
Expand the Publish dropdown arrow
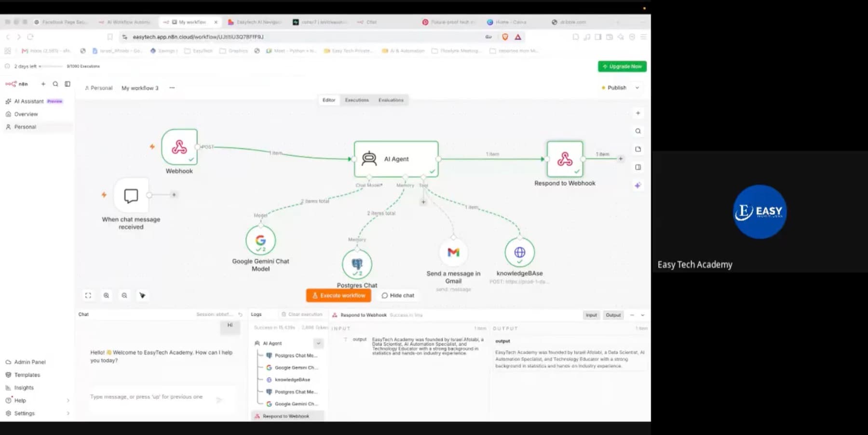coord(637,88)
